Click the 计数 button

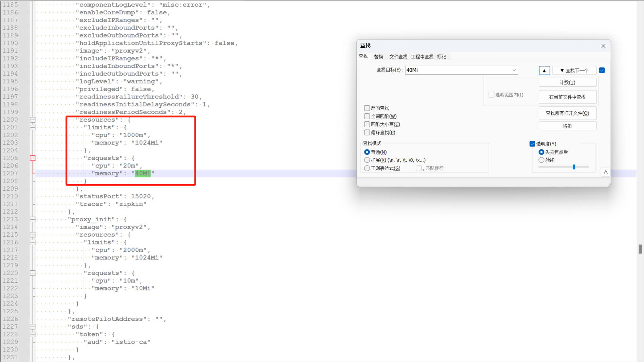567,83
